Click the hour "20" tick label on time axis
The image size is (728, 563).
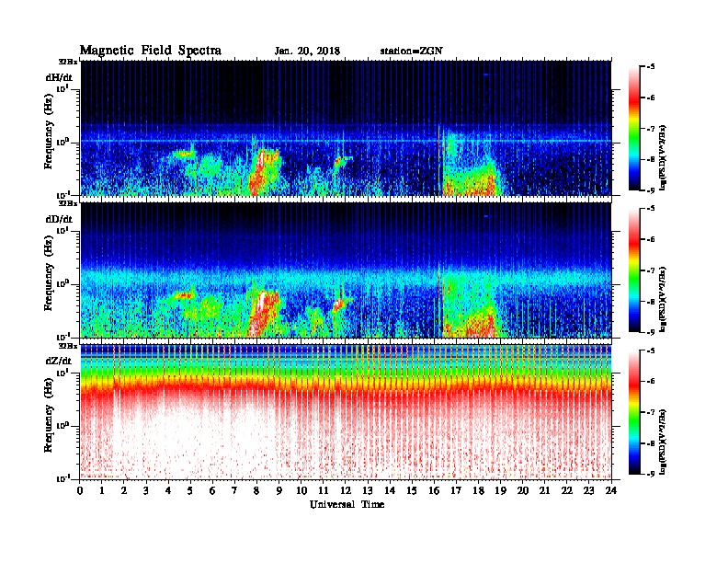pyautogui.click(x=522, y=491)
